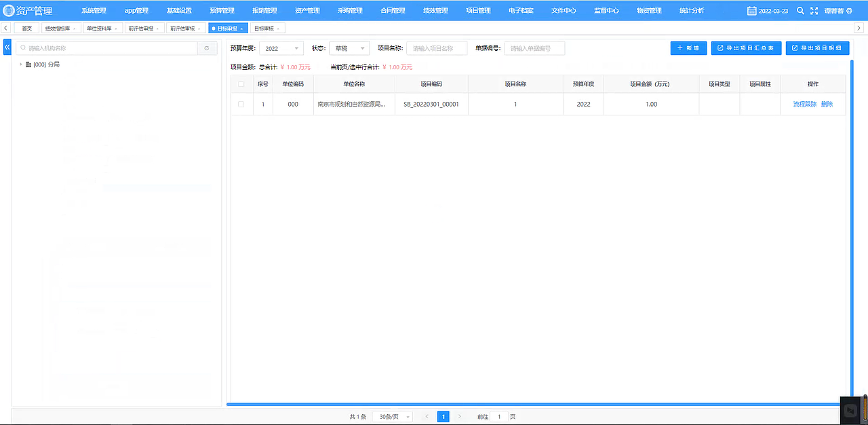868x425 pixels.
Task: Refresh the organization tree
Action: pos(207,48)
